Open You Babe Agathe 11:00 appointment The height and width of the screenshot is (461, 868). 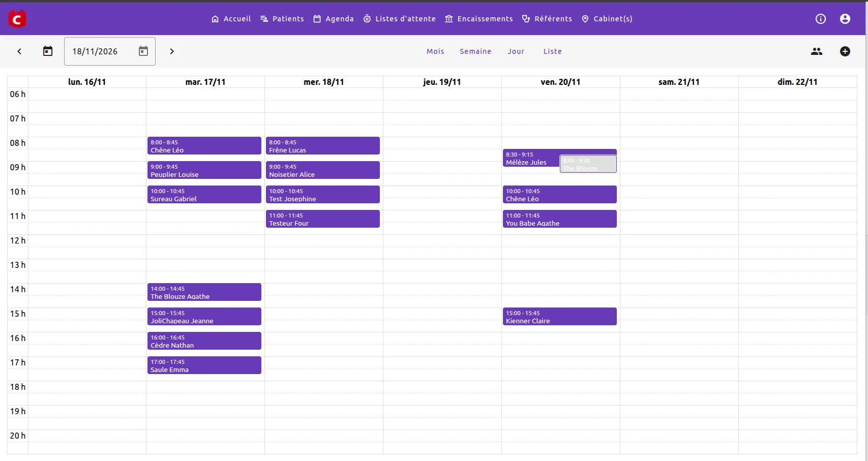[560, 219]
